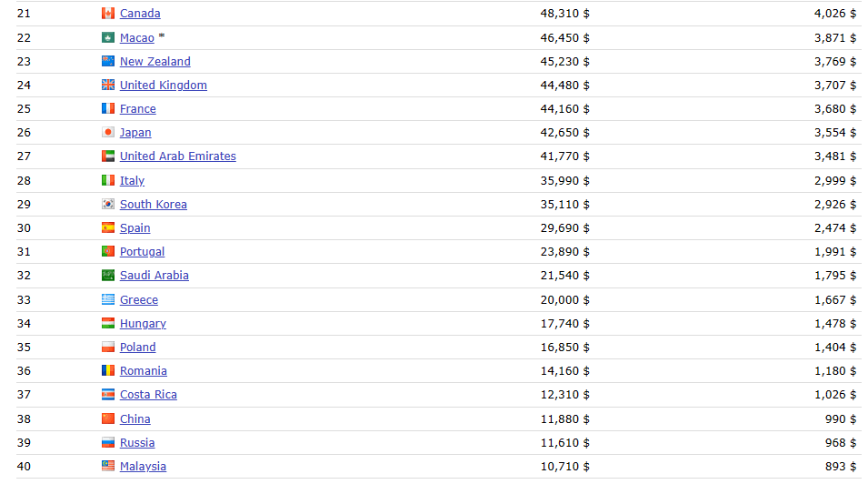
Task: Select the Spain link
Action: point(135,228)
